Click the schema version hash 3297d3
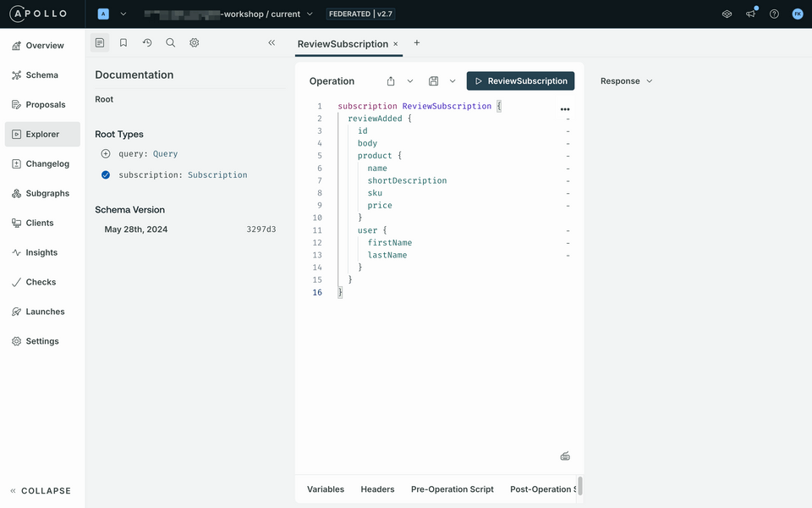This screenshot has height=508, width=812. coord(261,229)
